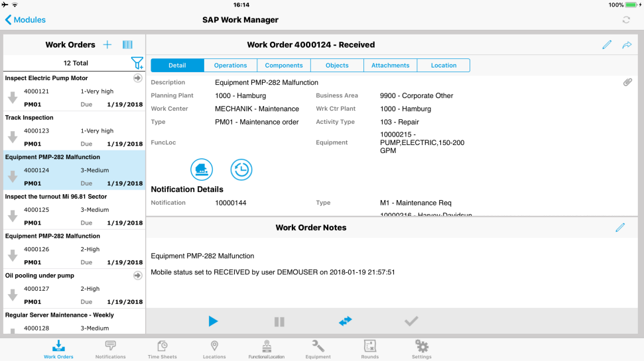Tap download arrow for order 4000121
This screenshot has height=361, width=644.
point(13,97)
